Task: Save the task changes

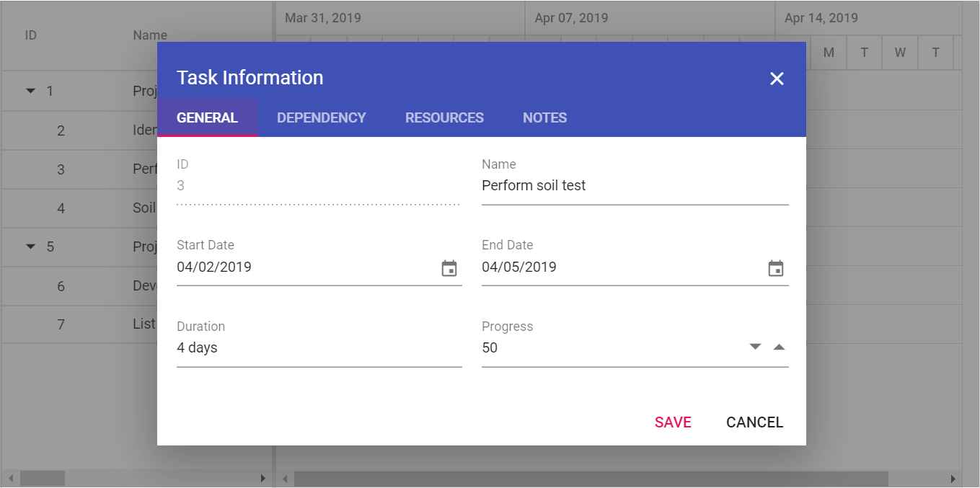Action: tap(673, 422)
